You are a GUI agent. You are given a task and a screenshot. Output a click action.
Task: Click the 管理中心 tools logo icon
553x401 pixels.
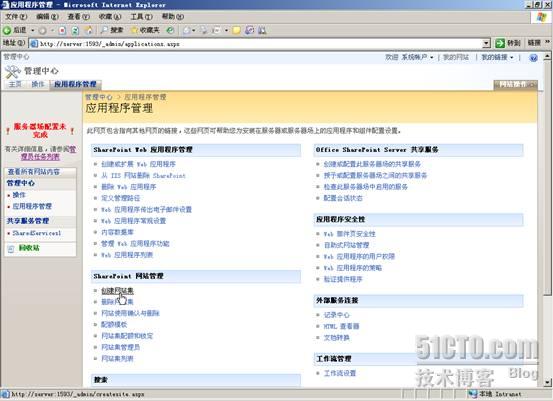pos(12,72)
